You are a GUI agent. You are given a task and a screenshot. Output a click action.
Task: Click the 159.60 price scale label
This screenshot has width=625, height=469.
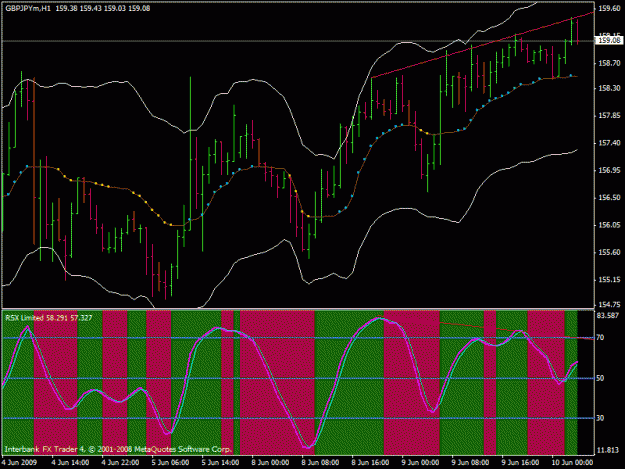[x=609, y=8]
